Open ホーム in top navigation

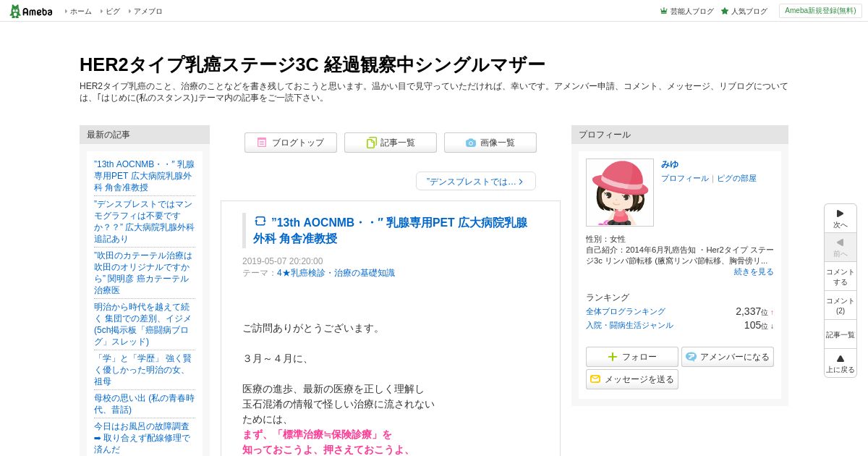tap(80, 12)
